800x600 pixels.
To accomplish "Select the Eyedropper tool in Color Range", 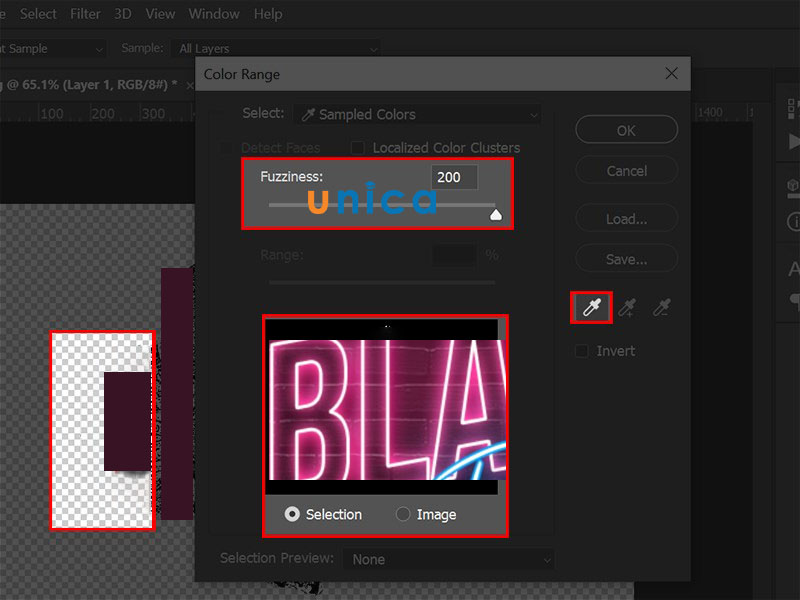I will (x=591, y=308).
